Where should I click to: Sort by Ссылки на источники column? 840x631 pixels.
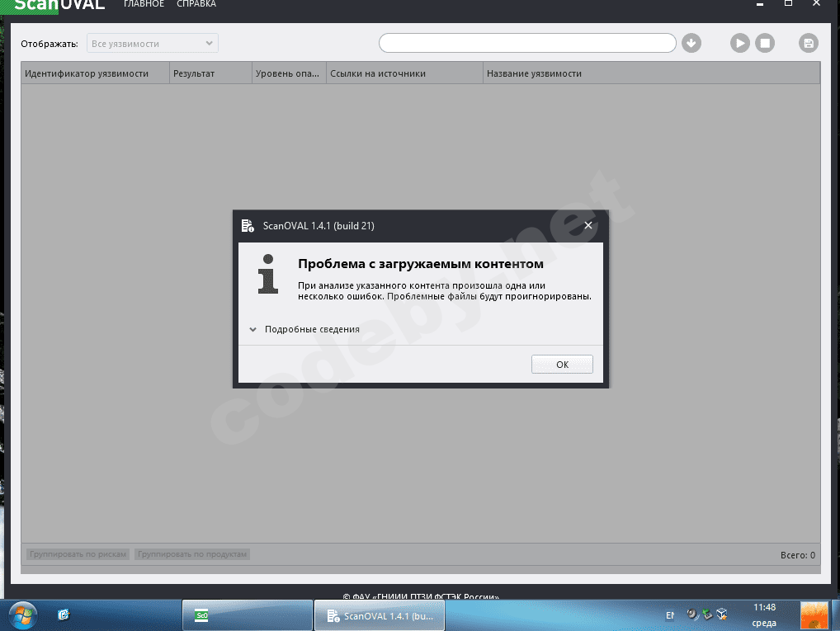click(x=404, y=73)
